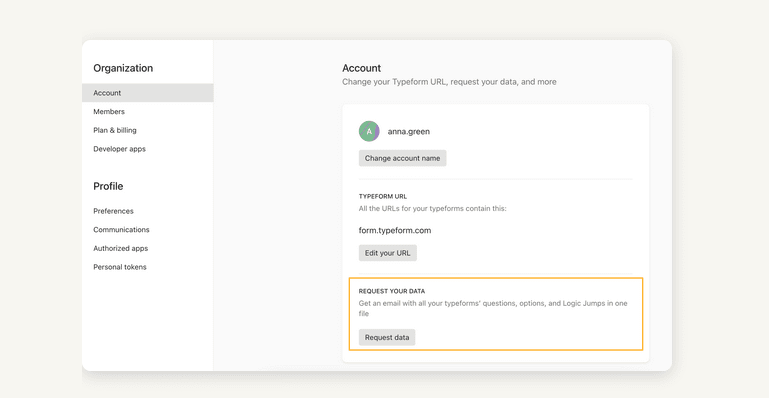Open Authorized apps page

pyautogui.click(x=120, y=249)
